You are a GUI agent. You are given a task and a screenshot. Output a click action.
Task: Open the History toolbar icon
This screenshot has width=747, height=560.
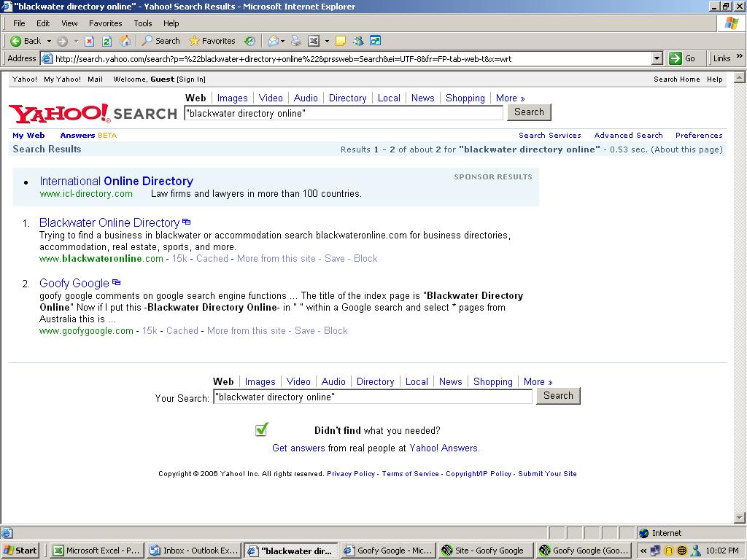click(249, 41)
